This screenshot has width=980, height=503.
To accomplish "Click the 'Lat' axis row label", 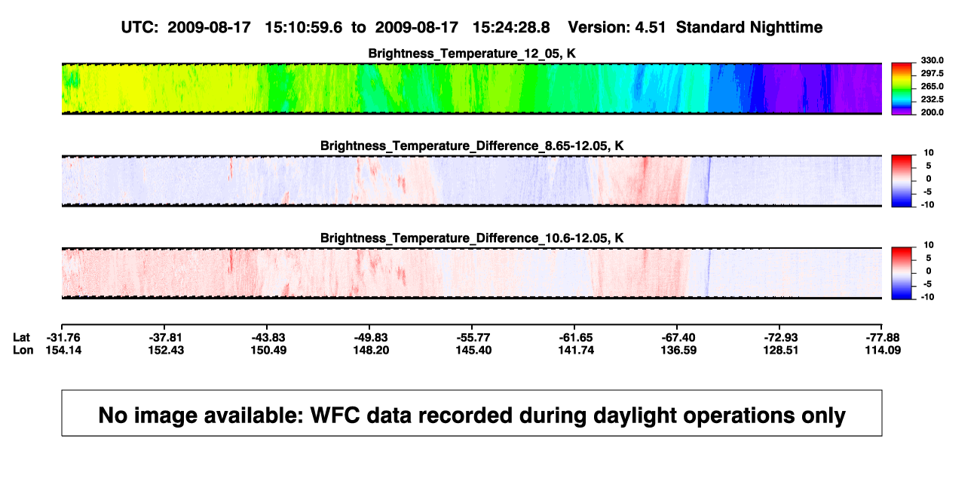I will click(21, 337).
